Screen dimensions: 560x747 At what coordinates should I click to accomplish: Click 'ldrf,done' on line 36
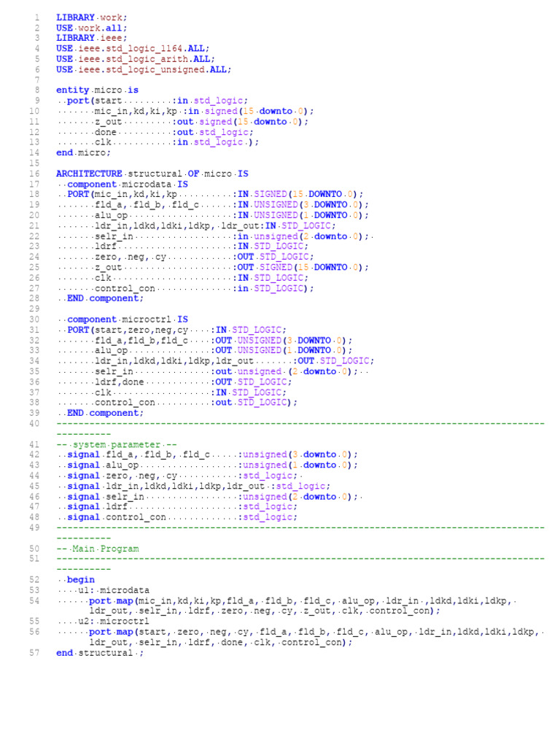point(119,382)
